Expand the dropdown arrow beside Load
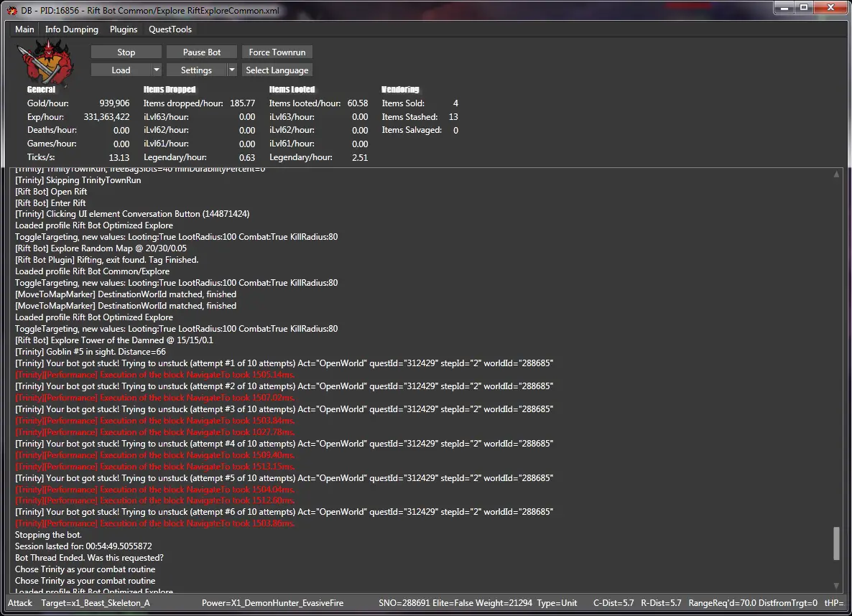 pyautogui.click(x=157, y=70)
